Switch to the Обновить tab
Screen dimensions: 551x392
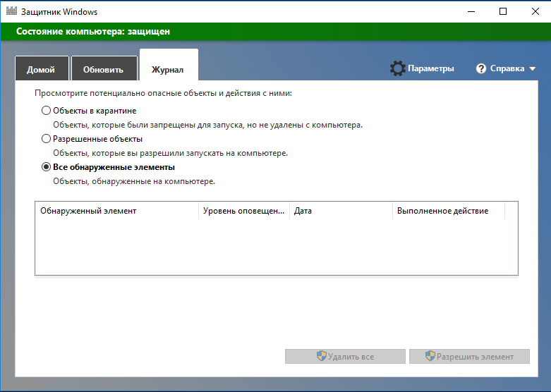[104, 68]
